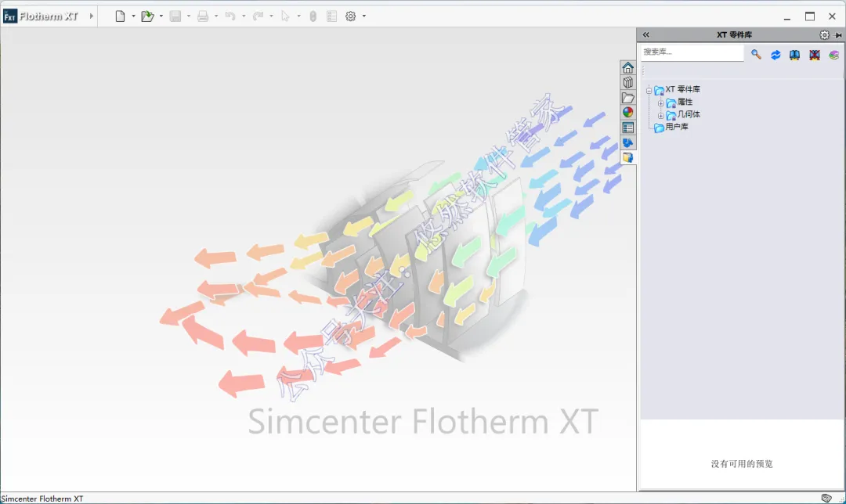The height and width of the screenshot is (504, 846).
Task: Select the 属性 tree item
Action: point(685,102)
